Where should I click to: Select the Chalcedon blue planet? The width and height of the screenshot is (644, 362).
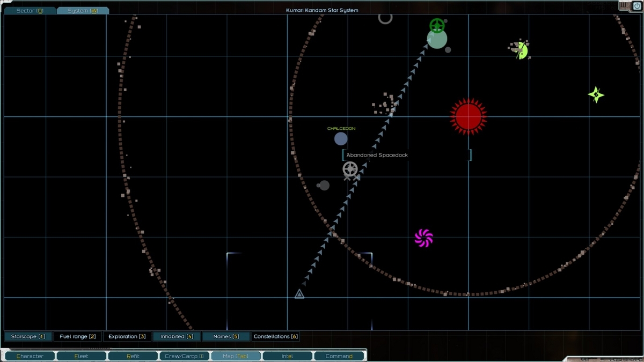341,139
